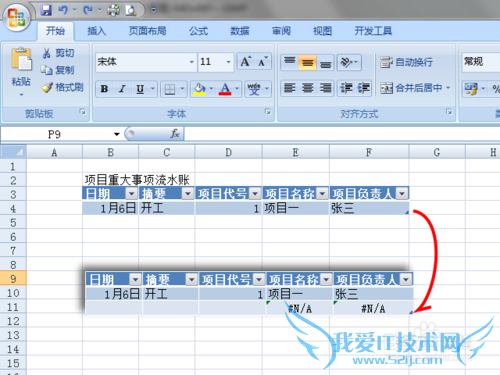Click the formula bar input
This screenshot has height=375, width=500.
[x=342, y=134]
